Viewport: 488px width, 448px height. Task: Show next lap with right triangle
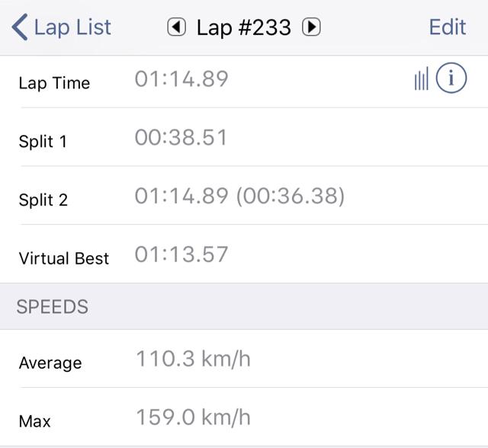[x=311, y=27]
